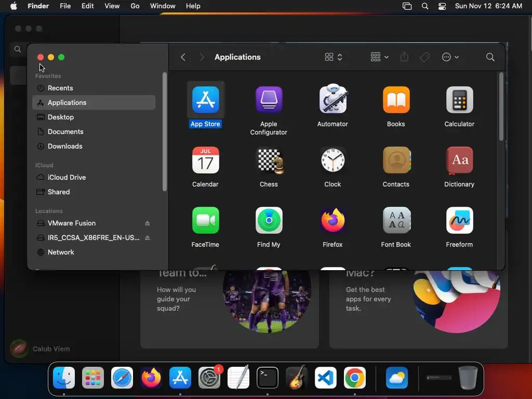Eject the VMware Fusion volume
Screen dimensions: 532x399
[147, 223]
